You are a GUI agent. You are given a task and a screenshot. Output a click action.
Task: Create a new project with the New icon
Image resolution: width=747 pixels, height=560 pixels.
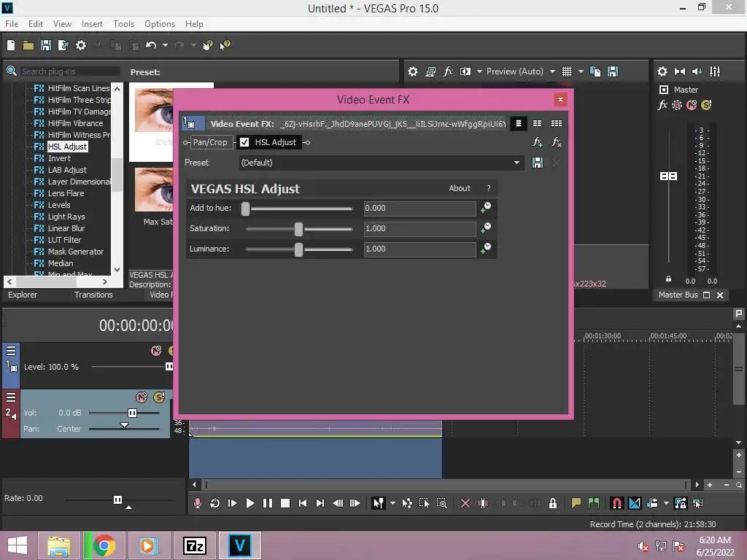tap(11, 45)
